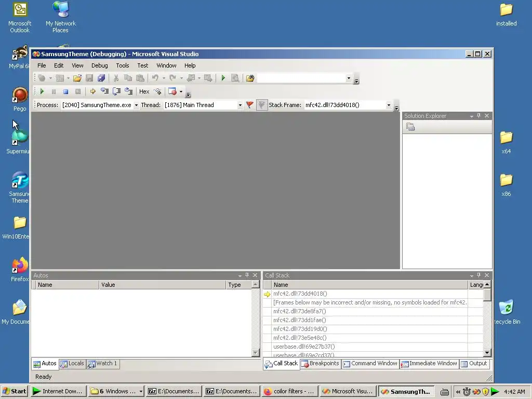Click the Step Into icon
The width and height of the screenshot is (532, 399).
[104, 91]
